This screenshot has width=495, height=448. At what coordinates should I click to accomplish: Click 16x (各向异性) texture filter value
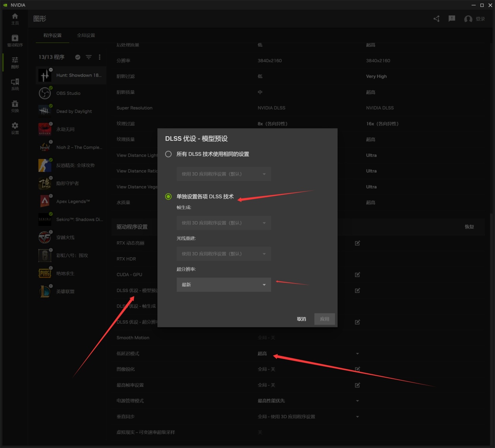[x=382, y=124]
